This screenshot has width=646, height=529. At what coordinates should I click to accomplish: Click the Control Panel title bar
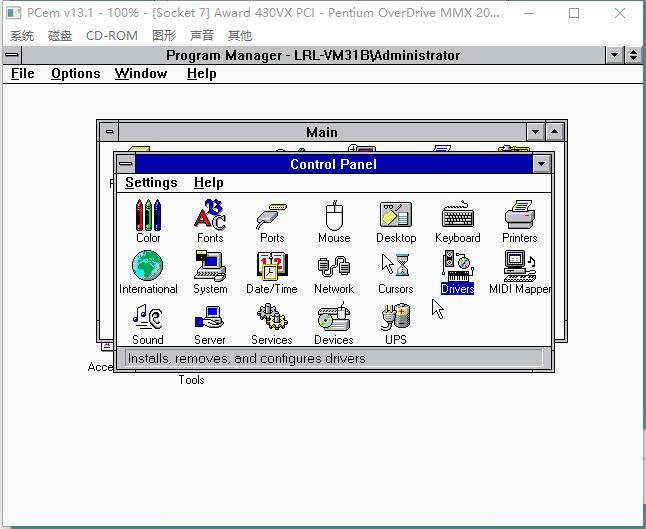[x=333, y=164]
